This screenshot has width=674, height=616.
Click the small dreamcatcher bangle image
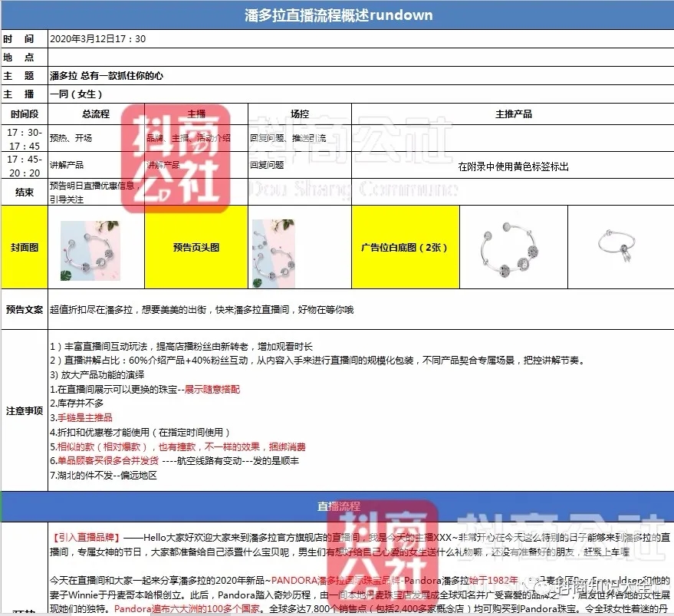618,246
